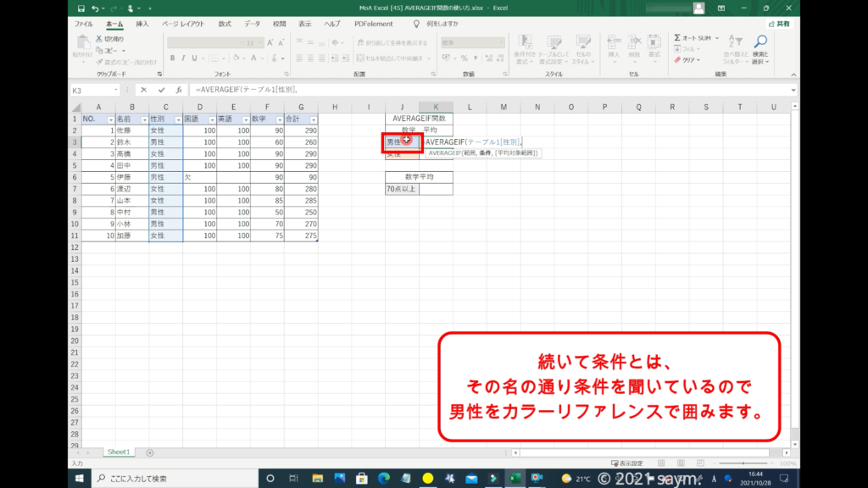The width and height of the screenshot is (868, 488).
Task: Open the 挿入 ribbon tab
Action: [142, 24]
